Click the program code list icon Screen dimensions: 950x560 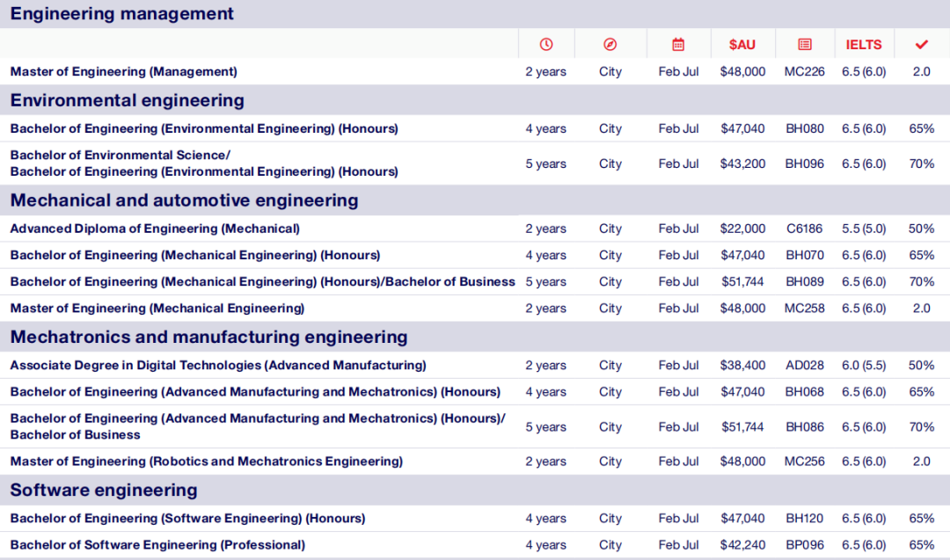pyautogui.click(x=805, y=44)
